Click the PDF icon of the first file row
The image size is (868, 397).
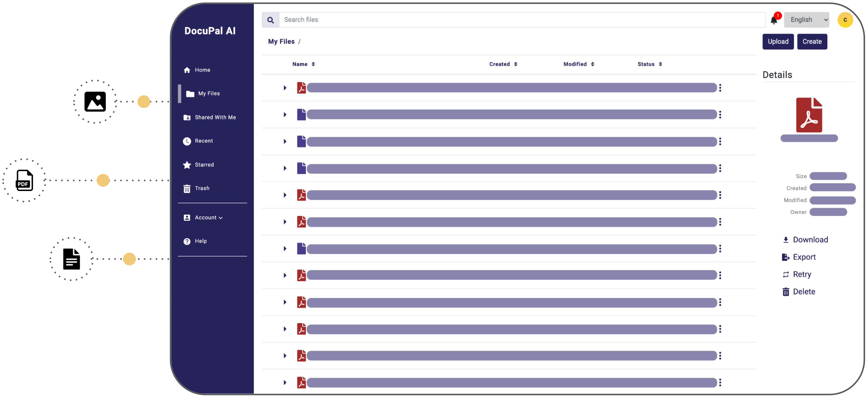click(x=301, y=88)
